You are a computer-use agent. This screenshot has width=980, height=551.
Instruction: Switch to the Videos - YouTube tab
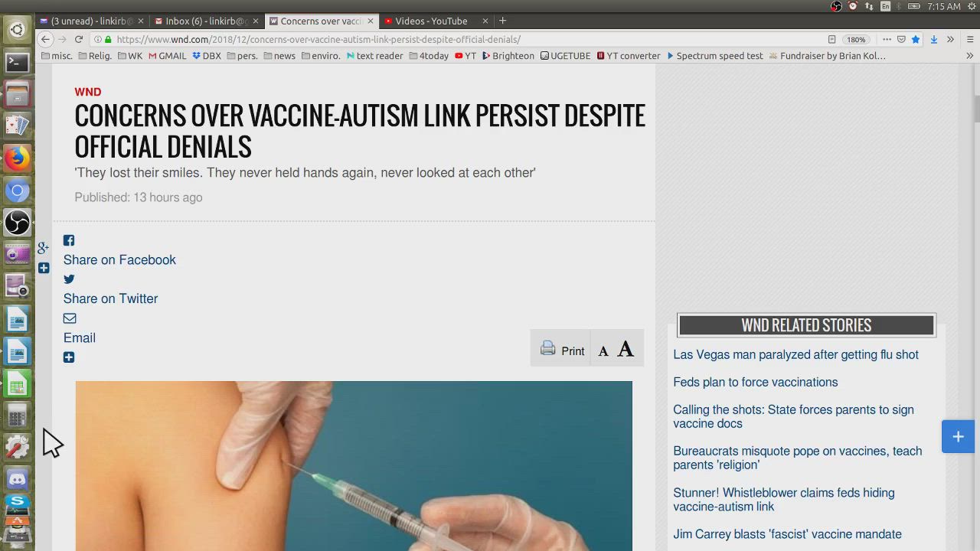[431, 21]
